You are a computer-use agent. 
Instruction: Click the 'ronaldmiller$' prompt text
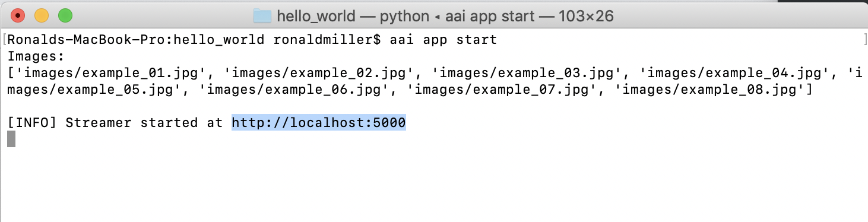(x=327, y=40)
